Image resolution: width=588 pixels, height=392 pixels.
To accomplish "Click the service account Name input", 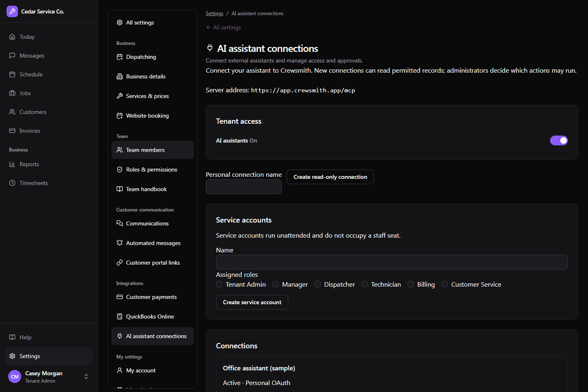I will pyautogui.click(x=392, y=262).
